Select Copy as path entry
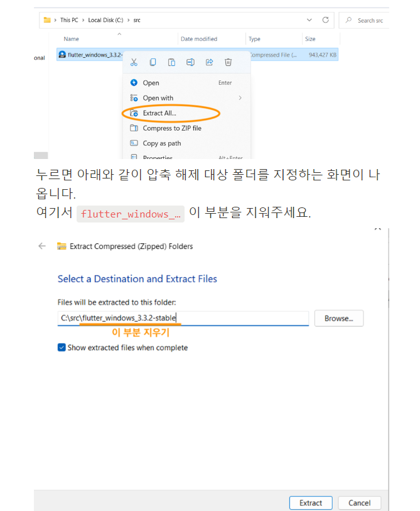Viewport: 420px width, 511px height. (186, 143)
